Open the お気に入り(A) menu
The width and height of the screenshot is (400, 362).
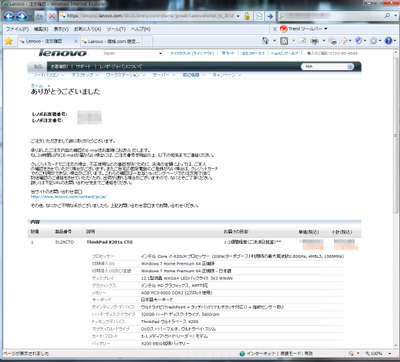[87, 29]
